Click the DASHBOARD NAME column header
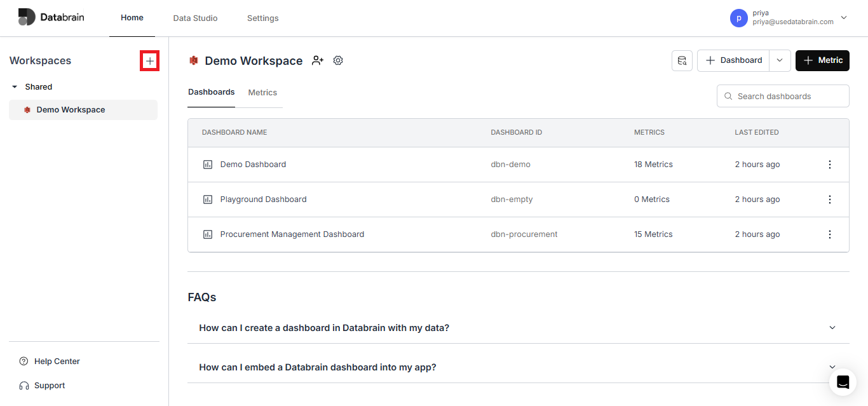This screenshot has height=406, width=868. point(234,133)
